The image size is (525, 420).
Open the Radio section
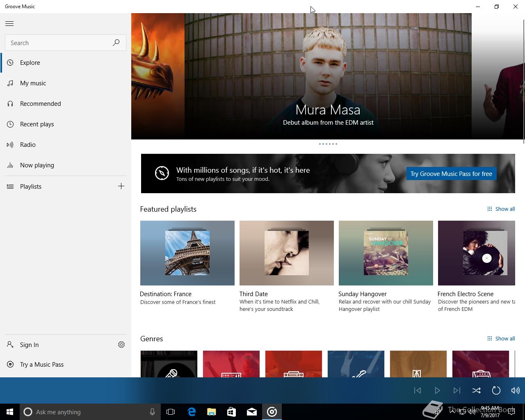[x=66, y=145]
